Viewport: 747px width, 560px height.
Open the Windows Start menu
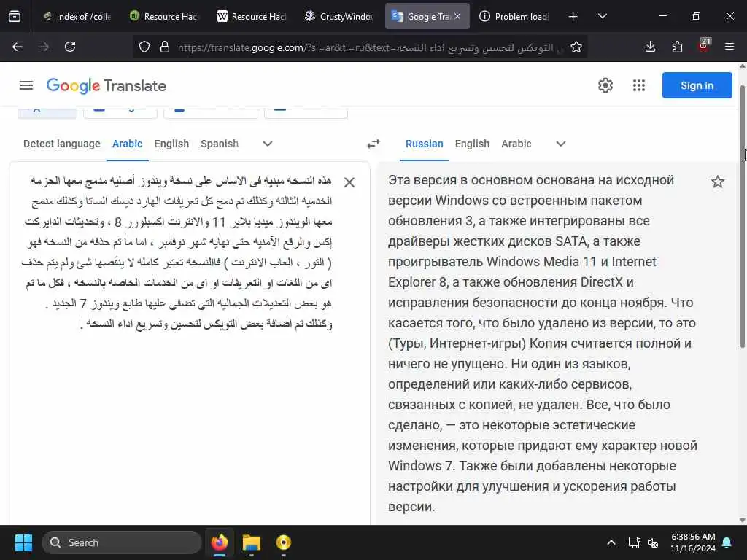point(23,542)
